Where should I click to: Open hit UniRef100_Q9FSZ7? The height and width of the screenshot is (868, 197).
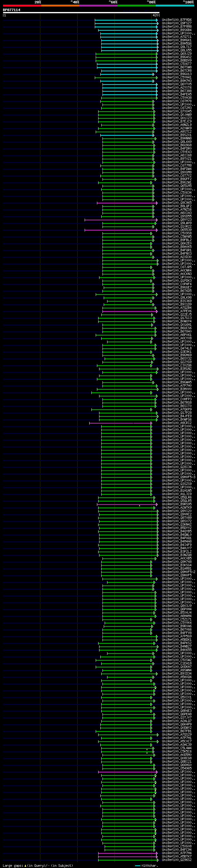coord(177,23)
